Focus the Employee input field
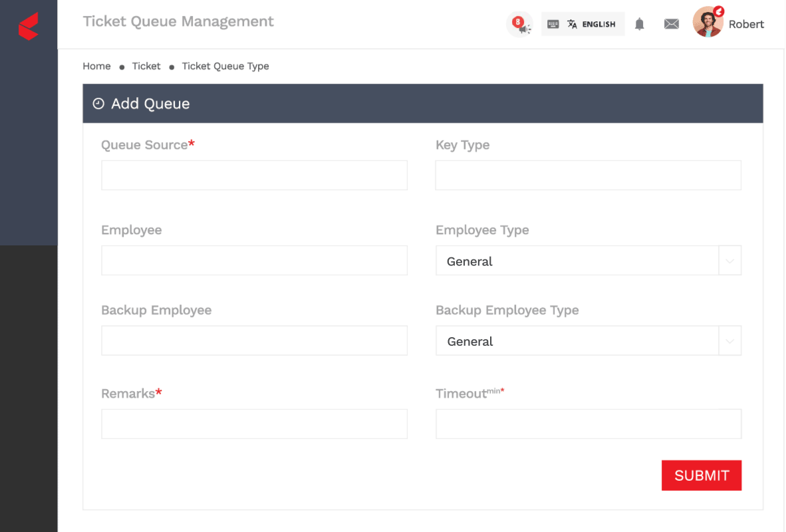 click(x=254, y=260)
